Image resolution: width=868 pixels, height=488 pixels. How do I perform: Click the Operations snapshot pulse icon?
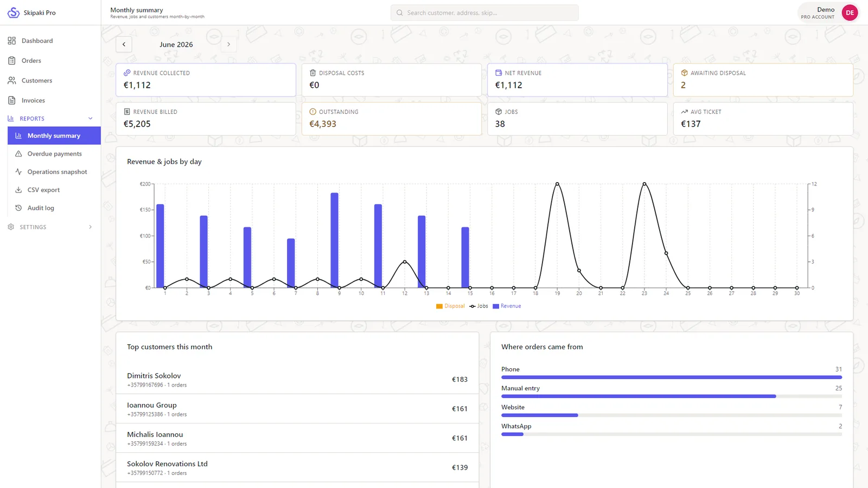point(18,172)
